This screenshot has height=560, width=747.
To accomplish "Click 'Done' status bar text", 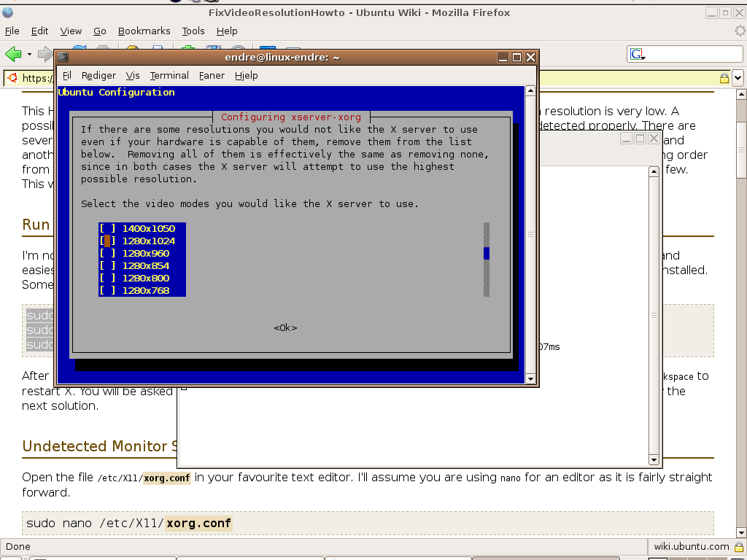I will click(x=18, y=547).
